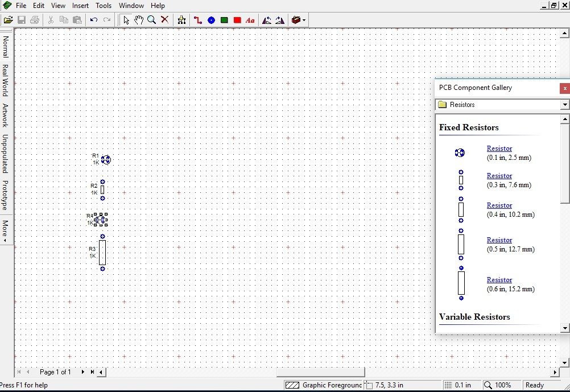Close the PCB Component Gallery panel

point(564,88)
